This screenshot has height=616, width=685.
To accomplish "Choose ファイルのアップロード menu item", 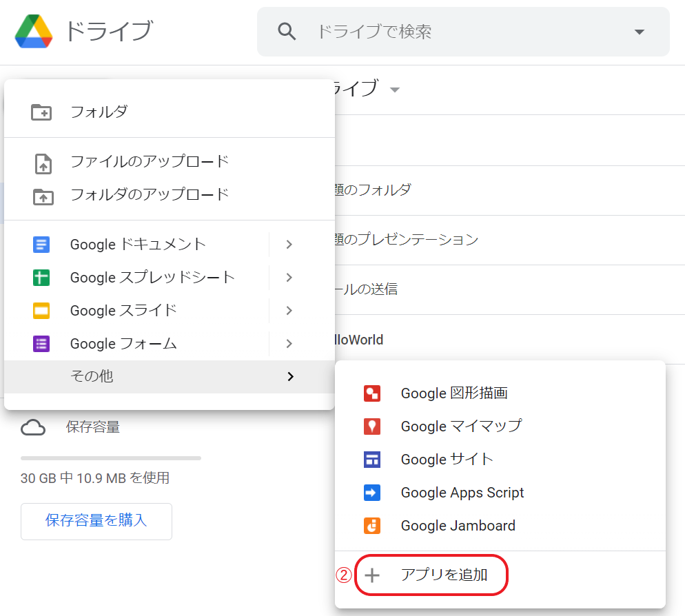I will (170, 162).
